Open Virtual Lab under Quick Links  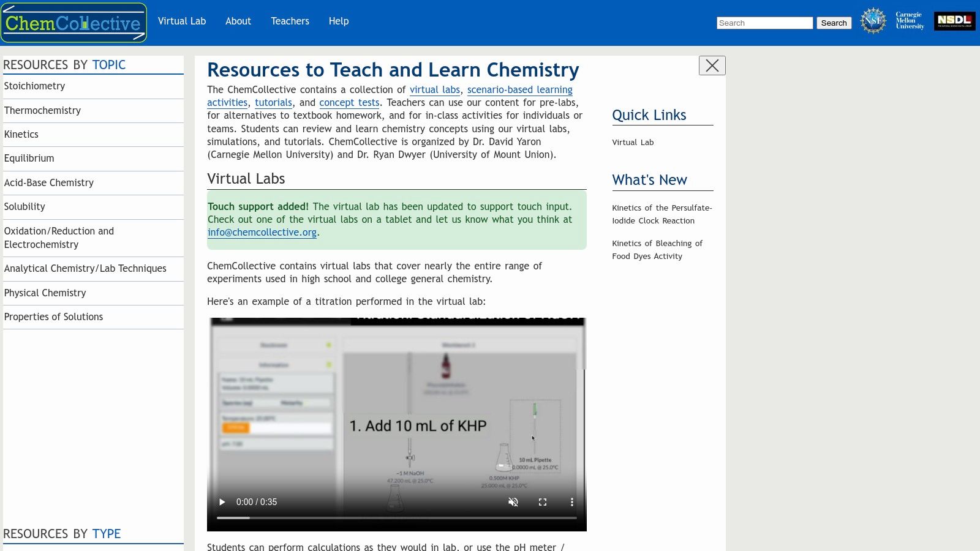[633, 142]
